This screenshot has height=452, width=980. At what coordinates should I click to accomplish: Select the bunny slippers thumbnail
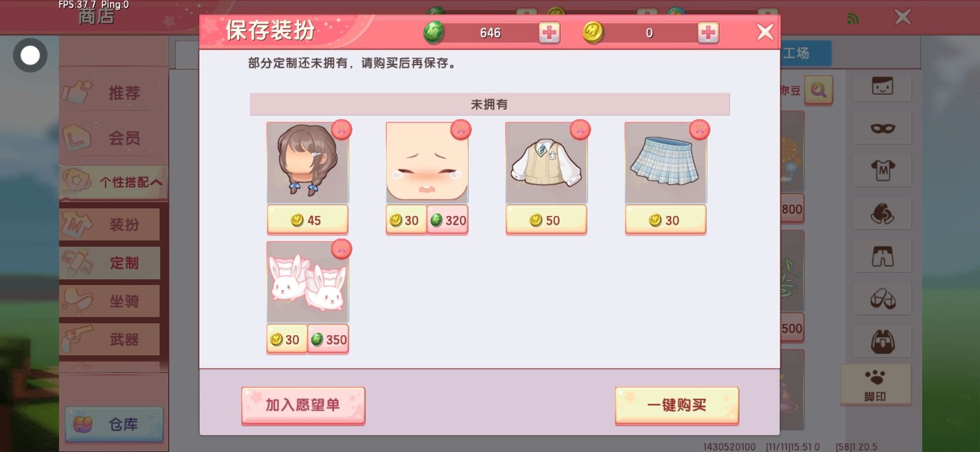[307, 282]
